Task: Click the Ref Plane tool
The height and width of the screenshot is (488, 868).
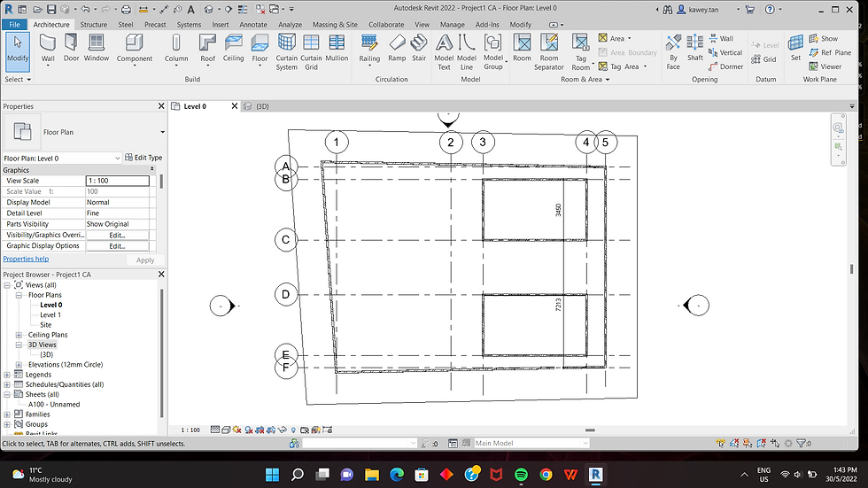Action: click(x=831, y=52)
